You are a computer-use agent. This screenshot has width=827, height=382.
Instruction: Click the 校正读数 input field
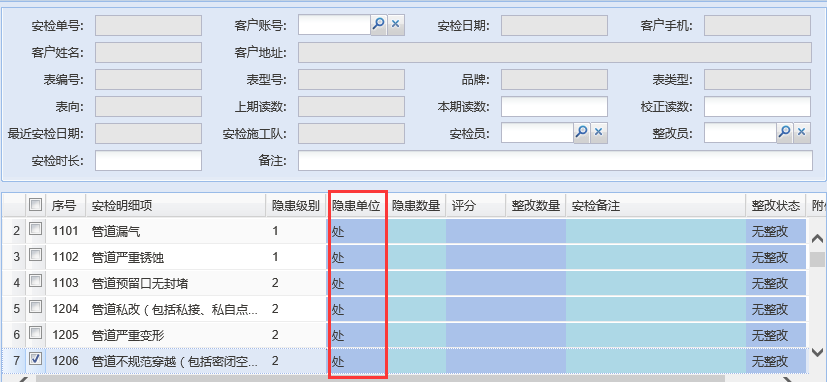coord(757,106)
